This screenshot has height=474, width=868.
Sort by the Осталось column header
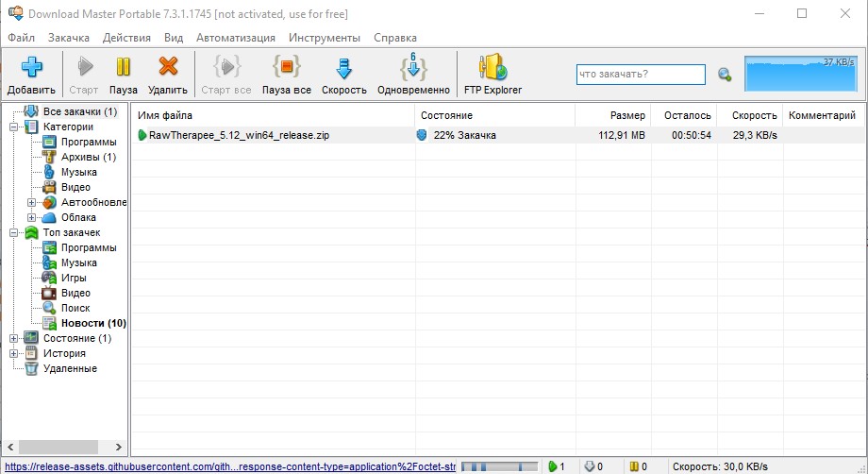point(684,116)
